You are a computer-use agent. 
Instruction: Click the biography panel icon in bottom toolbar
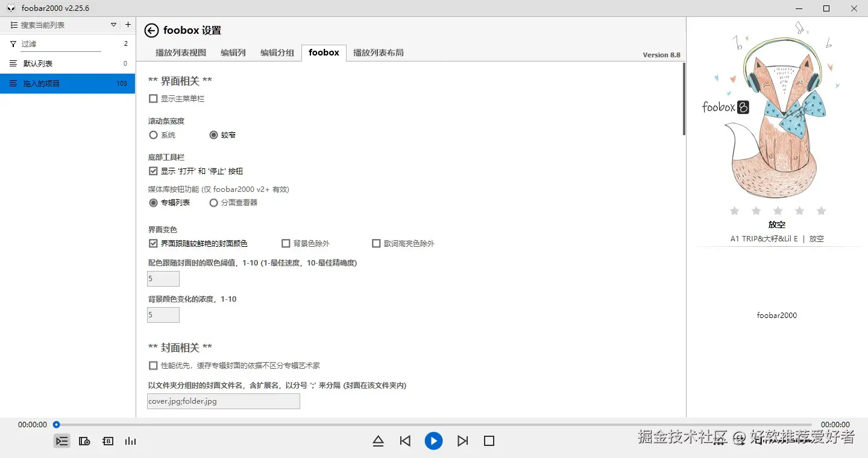click(x=108, y=441)
